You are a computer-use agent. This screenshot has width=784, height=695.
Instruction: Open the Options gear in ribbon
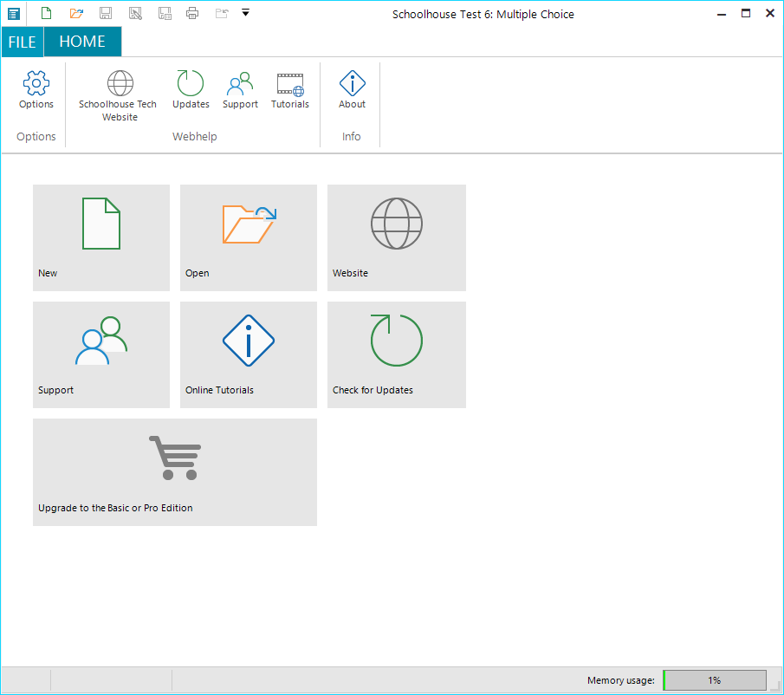coord(36,90)
